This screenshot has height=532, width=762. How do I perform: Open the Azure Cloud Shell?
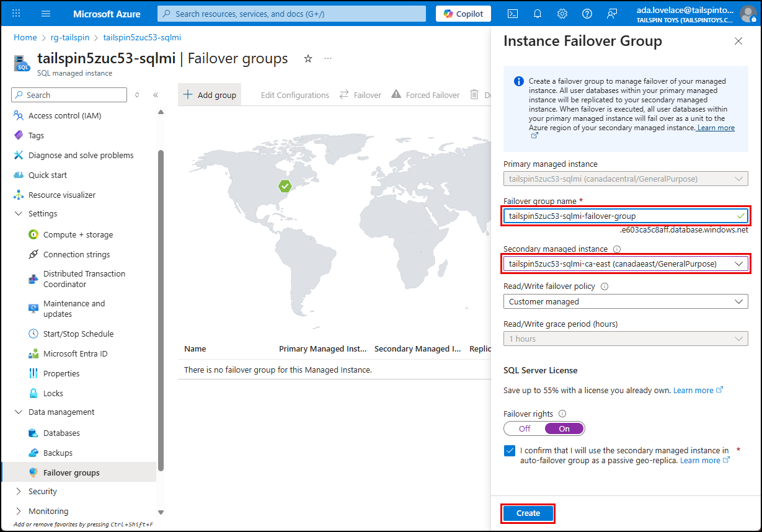click(x=513, y=13)
